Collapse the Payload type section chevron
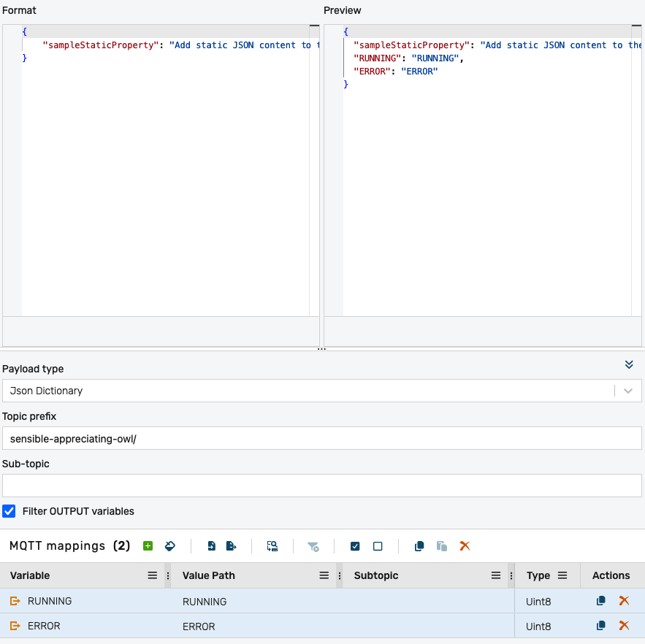This screenshot has height=644, width=645. pos(629,364)
